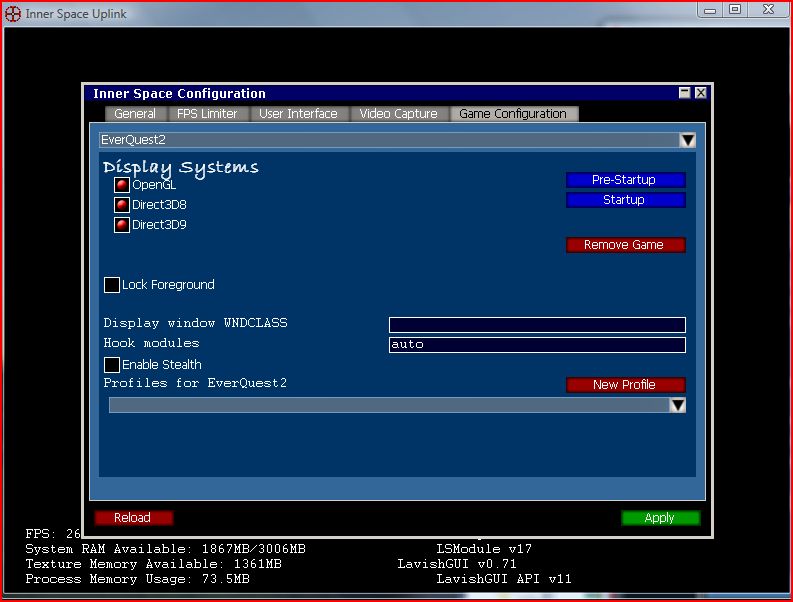The width and height of the screenshot is (793, 602).
Task: Click the FPS counter text
Action: (x=53, y=534)
